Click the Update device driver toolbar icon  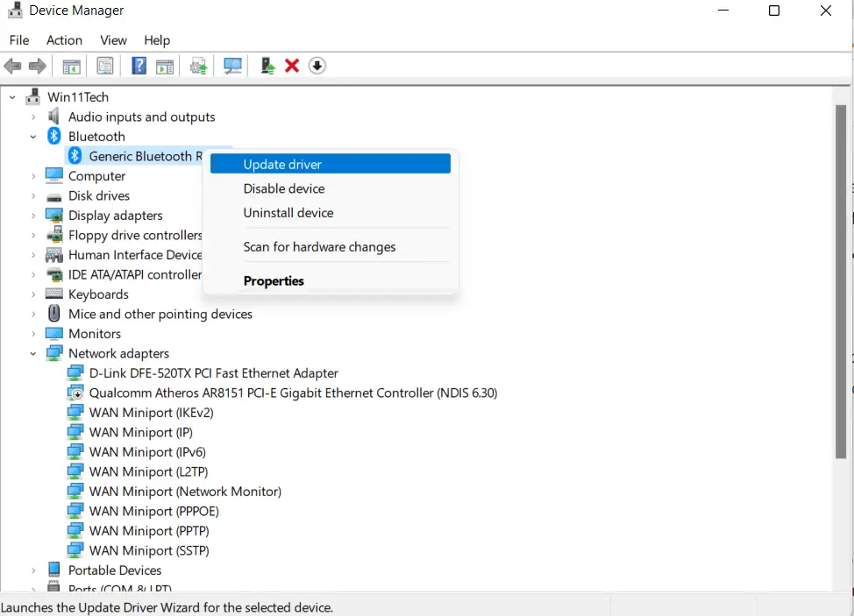198,67
